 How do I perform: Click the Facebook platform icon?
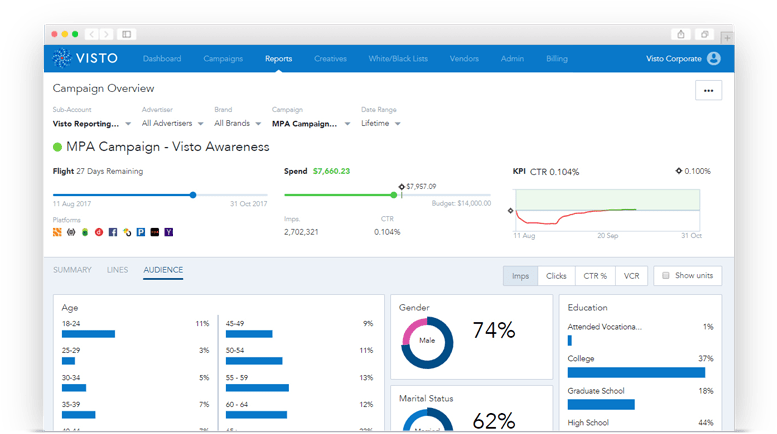tap(113, 232)
